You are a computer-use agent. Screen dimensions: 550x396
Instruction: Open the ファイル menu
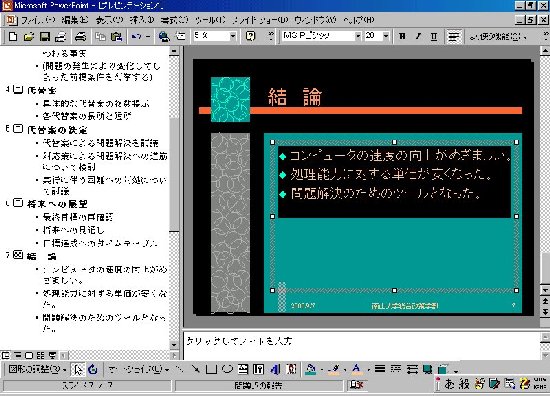click(x=38, y=20)
